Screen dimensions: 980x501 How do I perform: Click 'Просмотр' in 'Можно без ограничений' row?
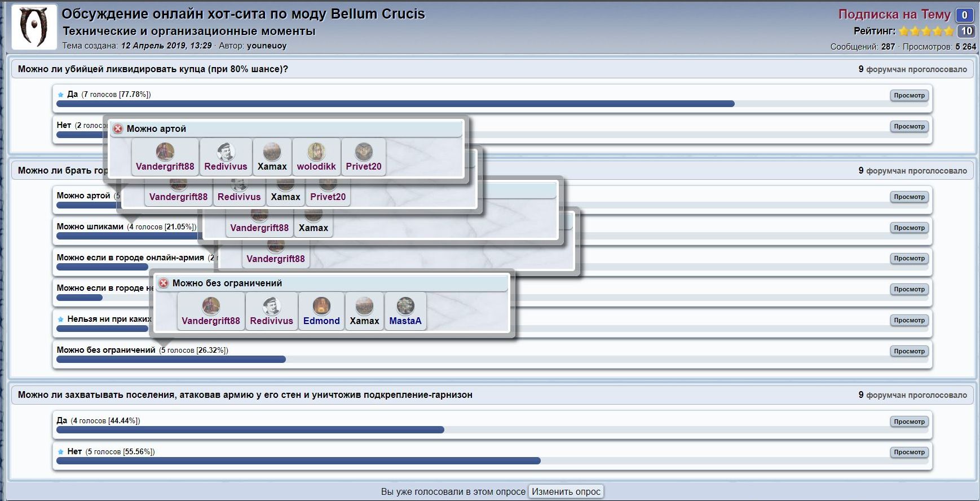pos(909,351)
